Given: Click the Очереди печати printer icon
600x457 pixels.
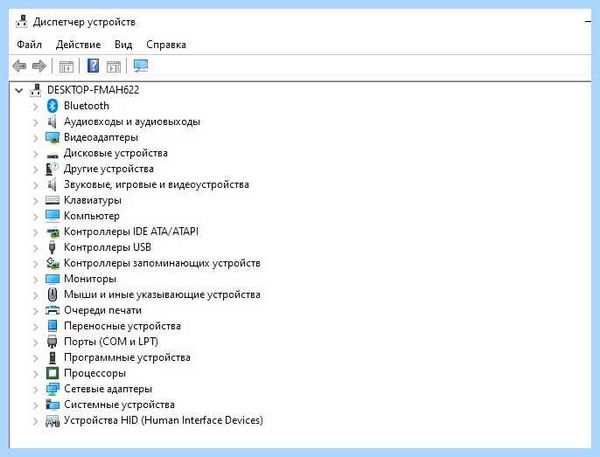Looking at the screenshot, I should pyautogui.click(x=52, y=310).
